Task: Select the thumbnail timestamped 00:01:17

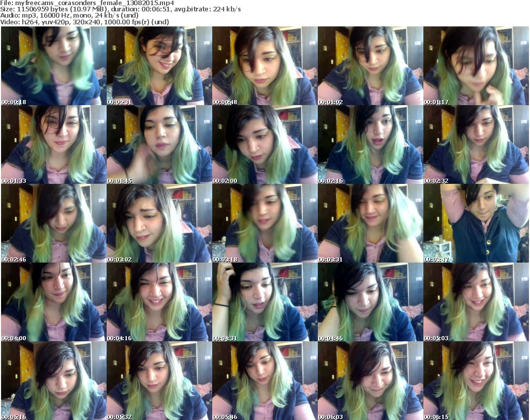Action: point(476,66)
